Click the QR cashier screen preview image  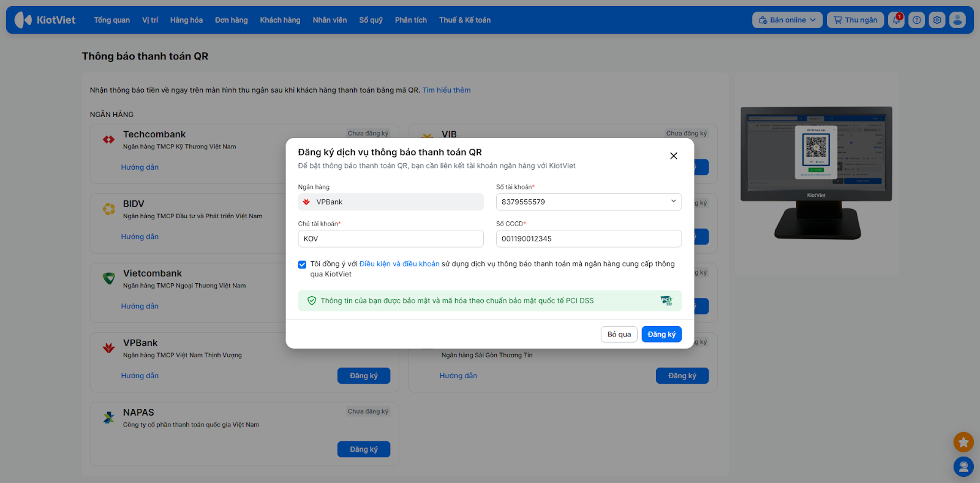click(x=816, y=173)
